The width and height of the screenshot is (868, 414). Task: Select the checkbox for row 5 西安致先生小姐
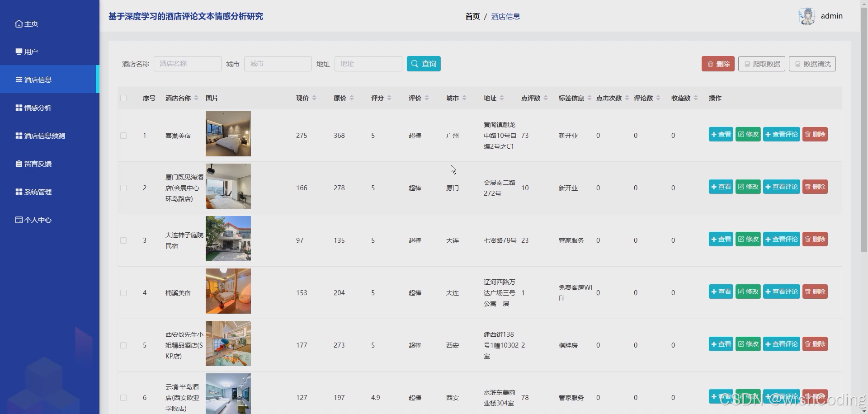click(x=123, y=345)
